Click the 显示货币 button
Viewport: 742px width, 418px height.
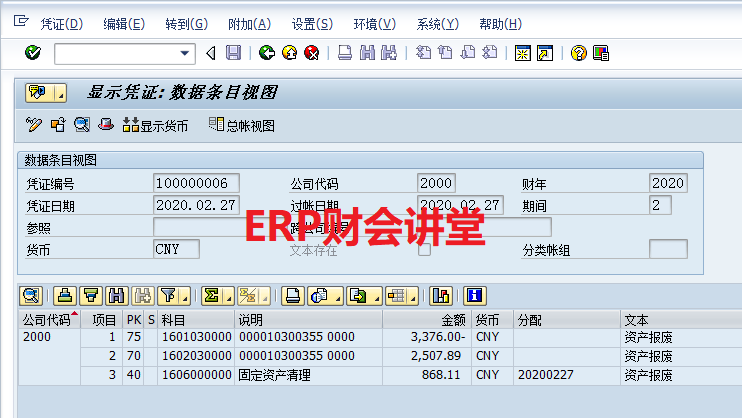pyautogui.click(x=155, y=125)
